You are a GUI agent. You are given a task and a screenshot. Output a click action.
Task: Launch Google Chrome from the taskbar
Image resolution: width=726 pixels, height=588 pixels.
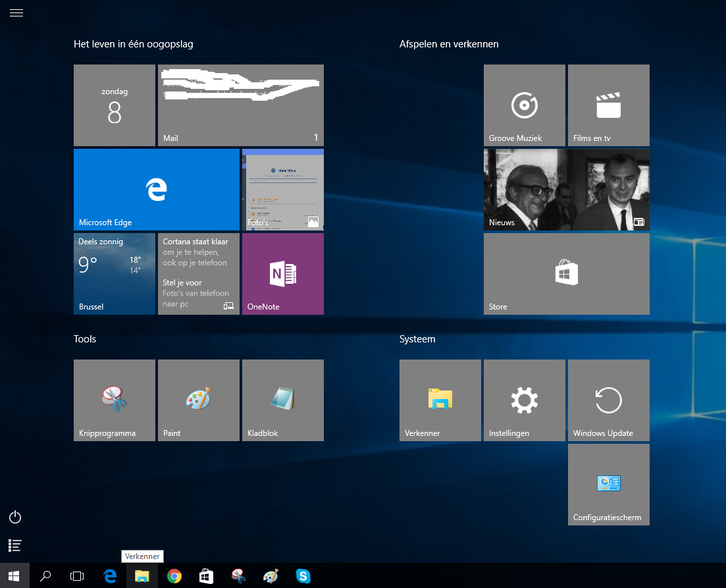[174, 576]
